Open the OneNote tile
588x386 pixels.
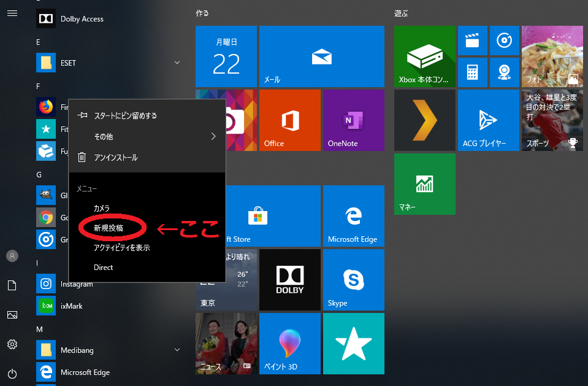(354, 120)
